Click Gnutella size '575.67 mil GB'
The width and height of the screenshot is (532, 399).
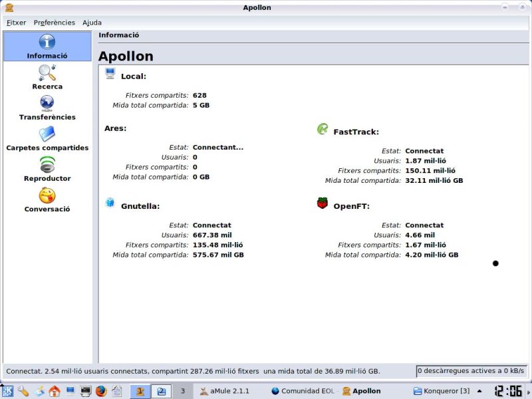[218, 255]
